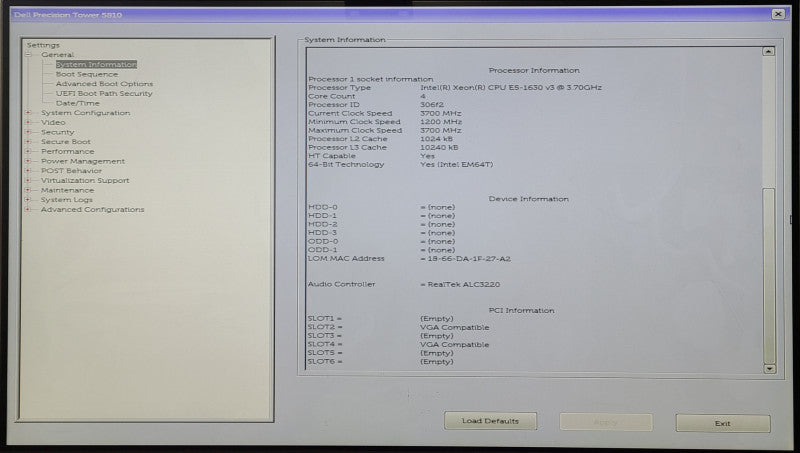Open Boot Sequence settings
Screen dimensions: 800x453
pyautogui.click(x=87, y=74)
